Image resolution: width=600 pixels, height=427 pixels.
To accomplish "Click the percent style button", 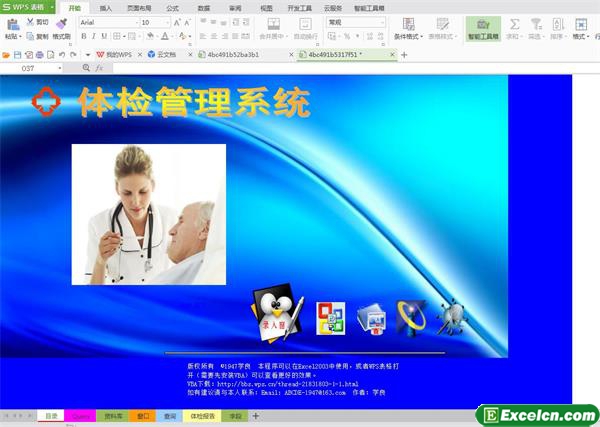I will (x=347, y=36).
